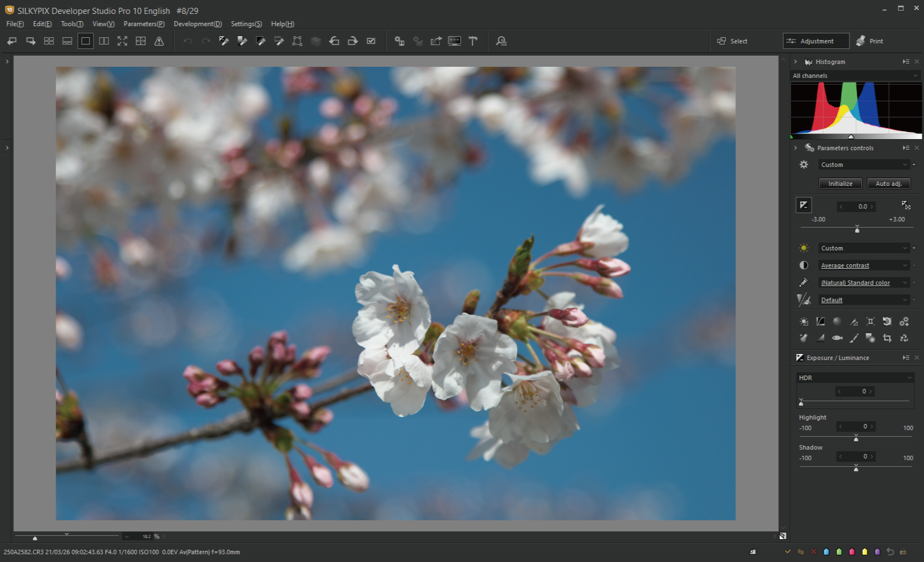The image size is (924, 562).
Task: Open export share arrow icon
Action: [436, 41]
